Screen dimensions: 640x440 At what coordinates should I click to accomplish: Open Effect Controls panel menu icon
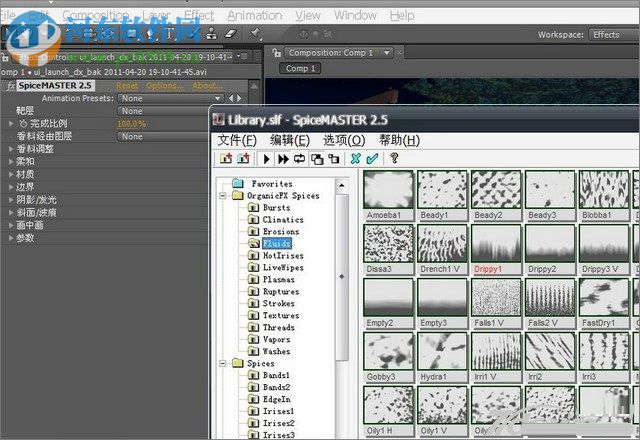click(242, 57)
